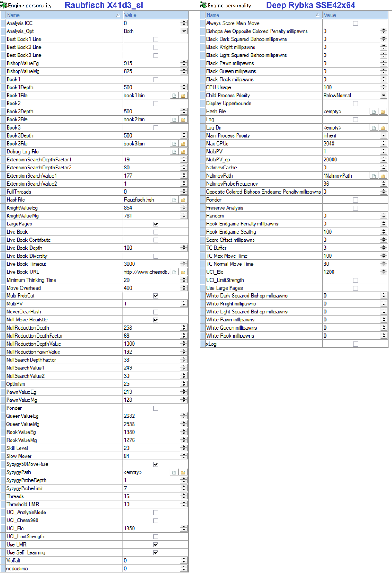Viewport: 392px width, 575px height.
Task: Adjust the TC Buffer stepper
Action: [384, 248]
